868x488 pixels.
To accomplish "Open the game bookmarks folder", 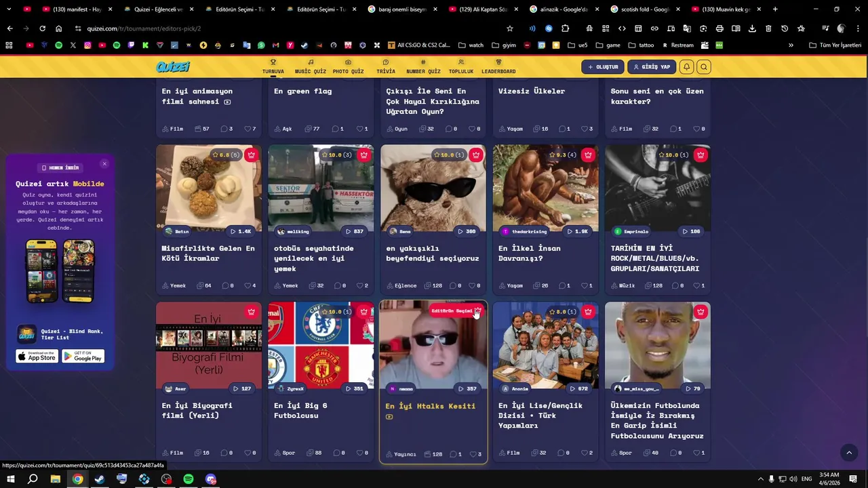I will [x=608, y=45].
